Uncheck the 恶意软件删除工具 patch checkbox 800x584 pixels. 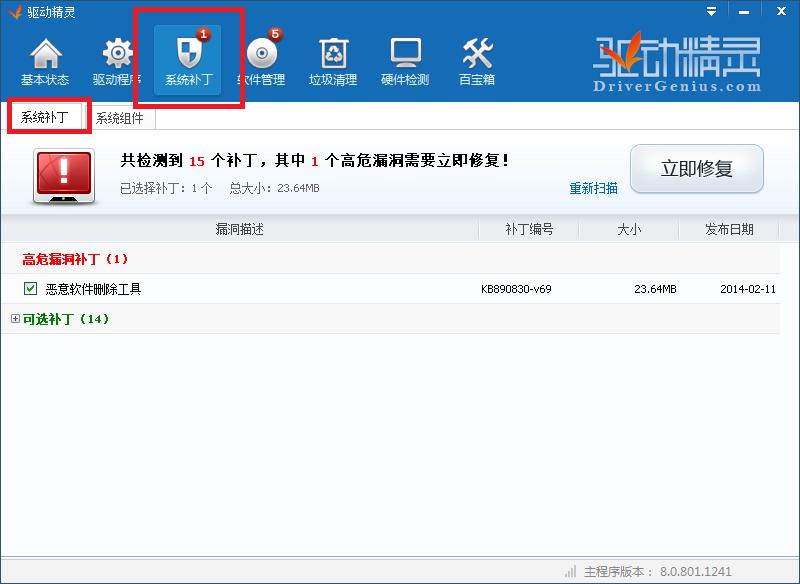30,289
